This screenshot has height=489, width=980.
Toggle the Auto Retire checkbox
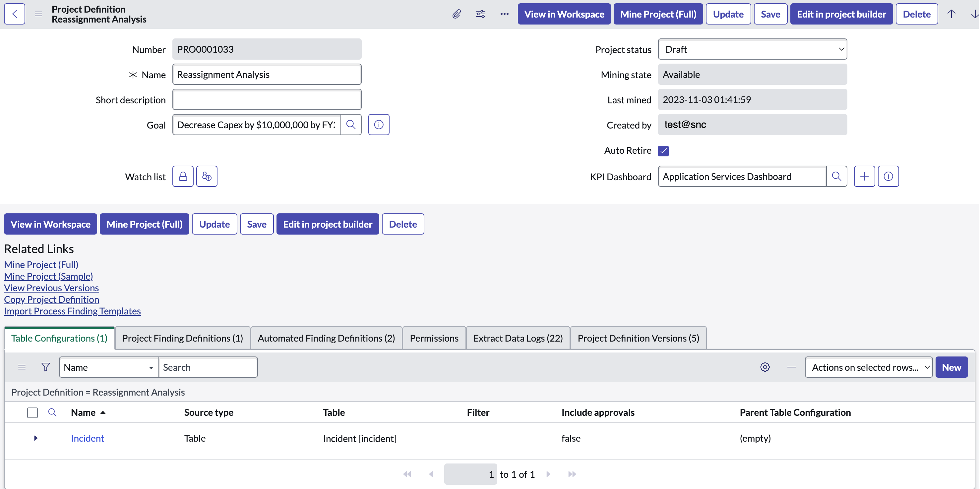663,151
